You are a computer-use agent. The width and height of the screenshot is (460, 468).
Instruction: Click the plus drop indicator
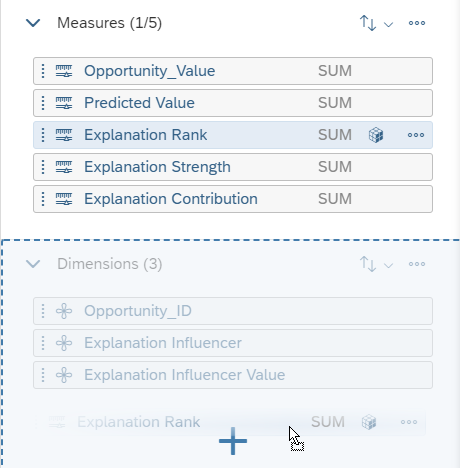tap(233, 441)
